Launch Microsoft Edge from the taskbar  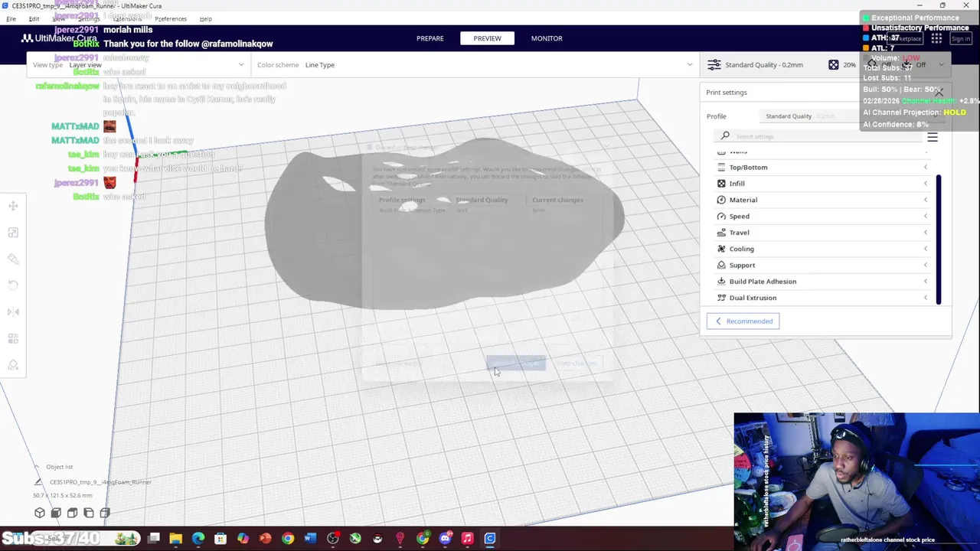[198, 539]
